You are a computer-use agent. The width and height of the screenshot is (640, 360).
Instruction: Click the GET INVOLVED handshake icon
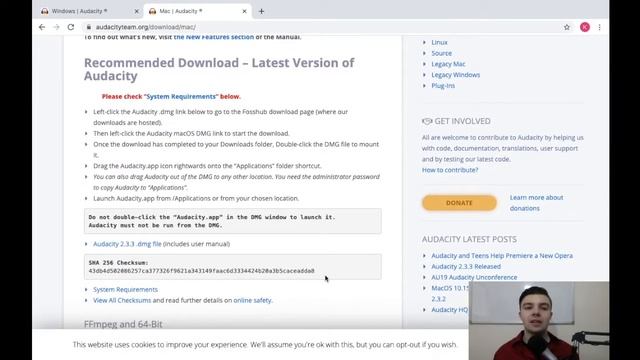(427, 121)
